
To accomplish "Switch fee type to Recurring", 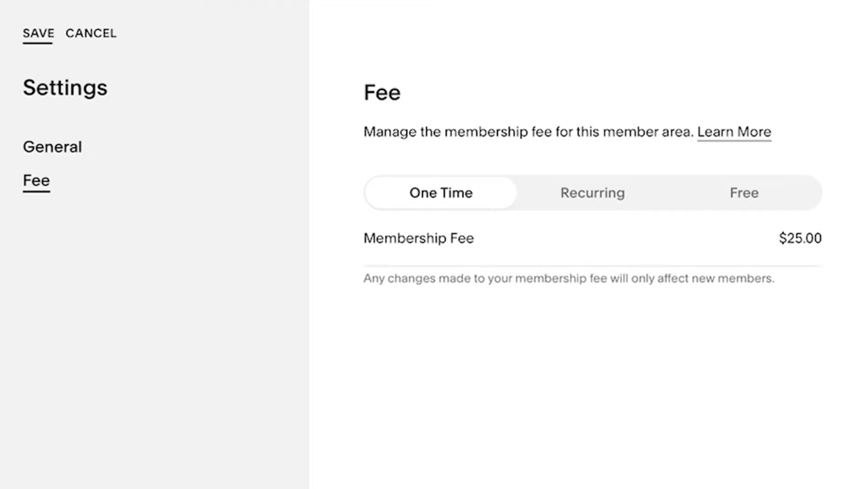I will [592, 193].
